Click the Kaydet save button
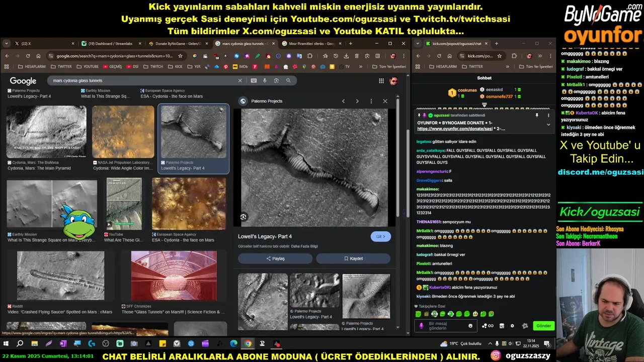 pyautogui.click(x=353, y=258)
